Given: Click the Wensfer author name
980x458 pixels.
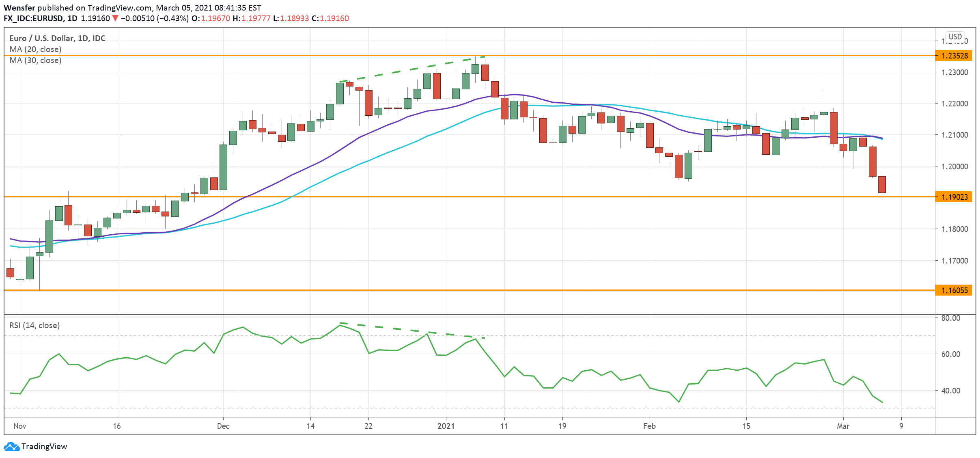Looking at the screenshot, I should pos(19,8).
